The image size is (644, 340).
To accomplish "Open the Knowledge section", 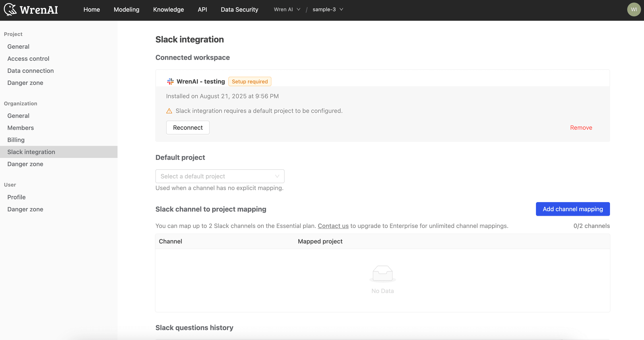I will (168, 9).
